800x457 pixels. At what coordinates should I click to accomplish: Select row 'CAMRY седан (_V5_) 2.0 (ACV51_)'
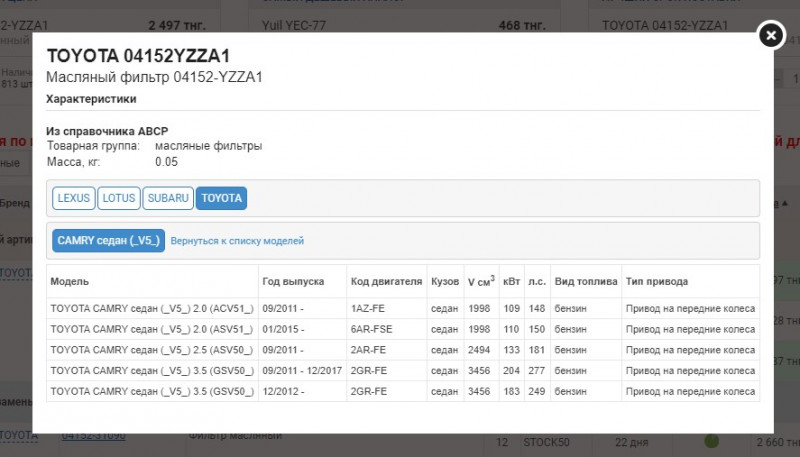403,309
